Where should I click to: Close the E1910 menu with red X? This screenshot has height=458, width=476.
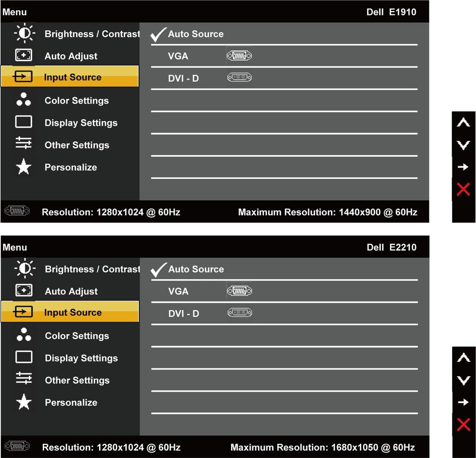tap(463, 190)
